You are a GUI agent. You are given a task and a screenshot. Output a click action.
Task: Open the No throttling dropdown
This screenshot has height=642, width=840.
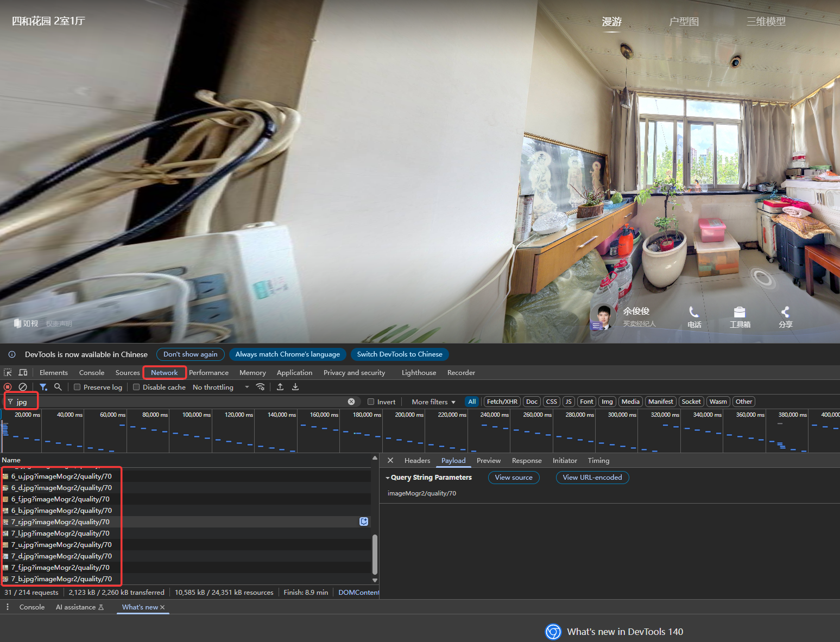click(220, 387)
